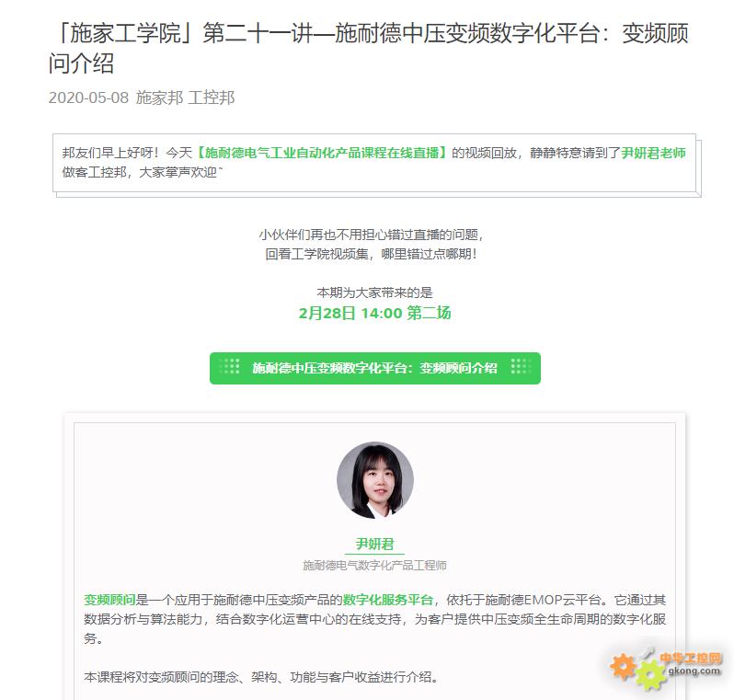Click the 工控邦 account name link
This screenshot has height=700, width=734.
point(212,98)
